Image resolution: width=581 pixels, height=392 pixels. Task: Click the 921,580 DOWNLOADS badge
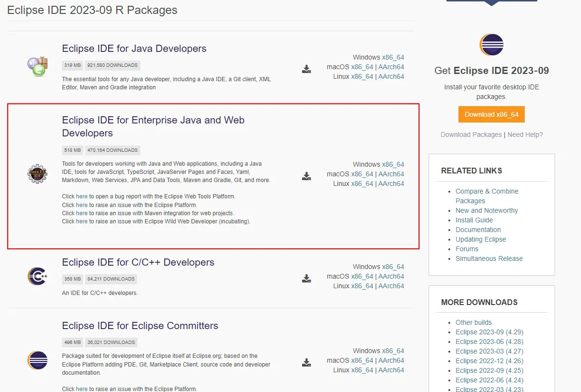tap(112, 65)
